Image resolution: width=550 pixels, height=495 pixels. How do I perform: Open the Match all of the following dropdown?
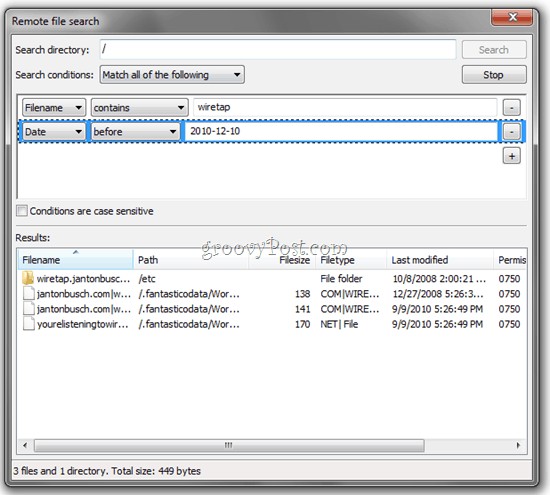[x=172, y=74]
